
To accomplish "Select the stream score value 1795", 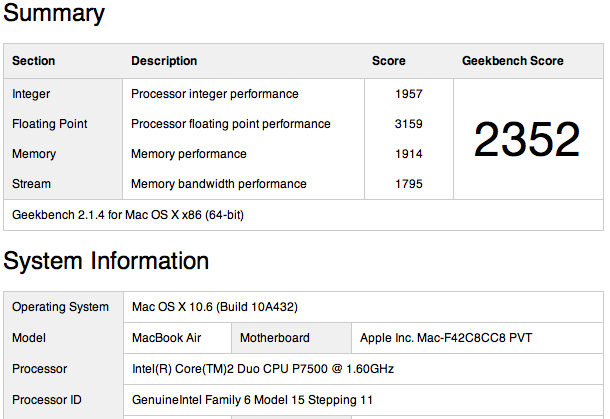I will [x=408, y=184].
